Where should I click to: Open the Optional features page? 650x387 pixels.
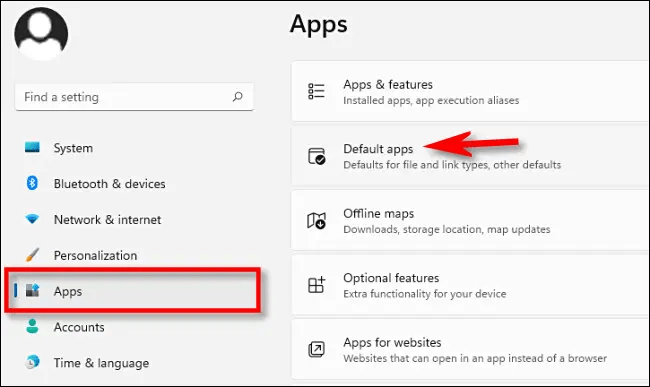tap(470, 285)
